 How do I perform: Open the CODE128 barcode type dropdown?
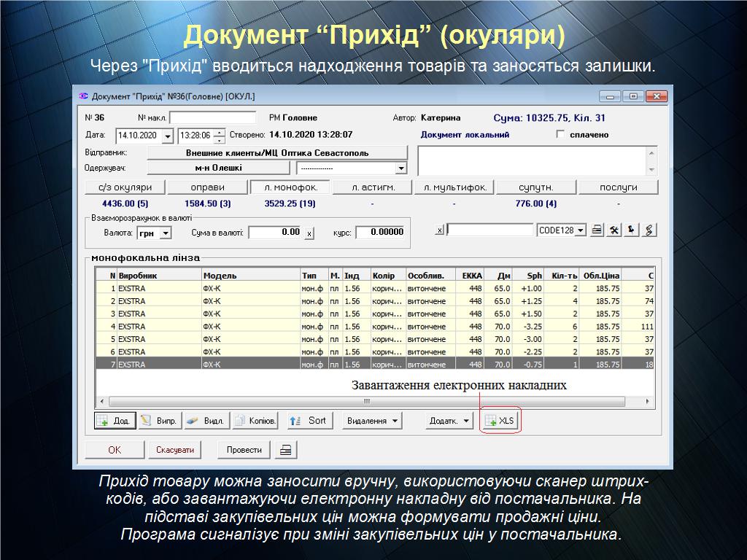click(581, 230)
